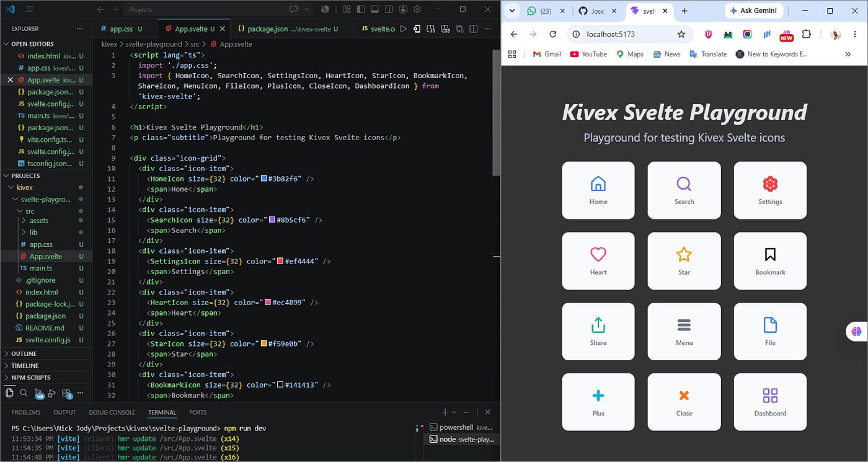Click the red shield extension icon in Chrome
868x462 pixels.
(709, 34)
